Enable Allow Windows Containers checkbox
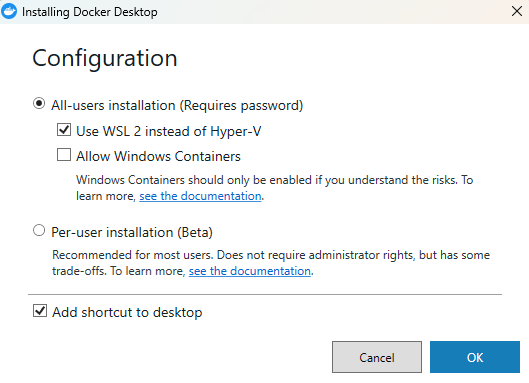 point(64,155)
